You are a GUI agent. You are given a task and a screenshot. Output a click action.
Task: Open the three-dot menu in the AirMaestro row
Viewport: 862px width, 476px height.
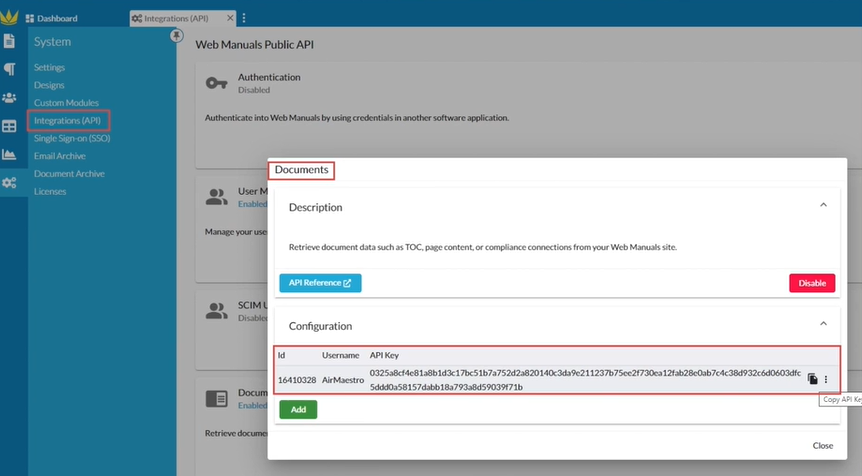coord(826,380)
